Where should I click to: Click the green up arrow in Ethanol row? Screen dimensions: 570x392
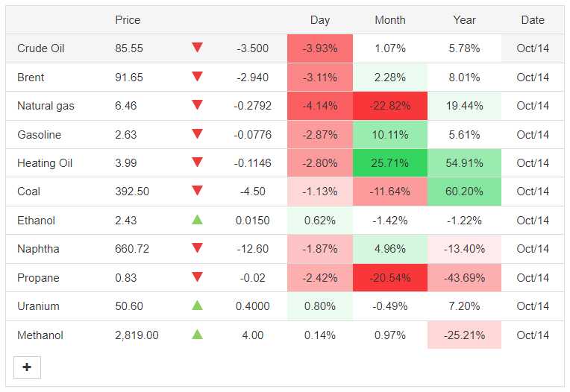(x=197, y=219)
